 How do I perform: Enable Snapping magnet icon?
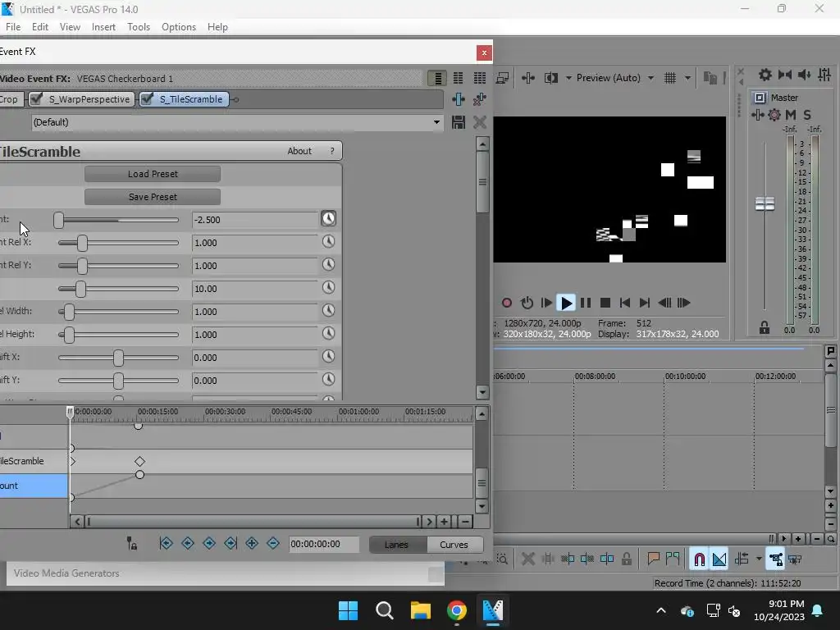[x=699, y=559]
